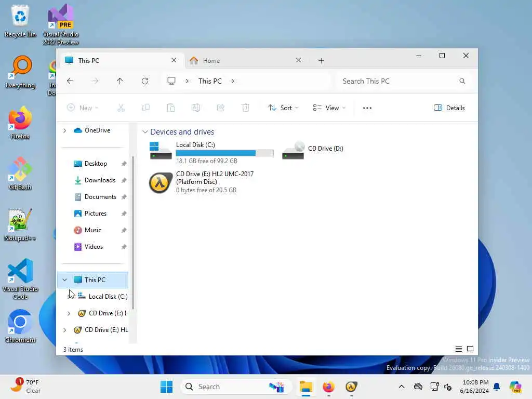Select the This PC tab

(x=122, y=60)
